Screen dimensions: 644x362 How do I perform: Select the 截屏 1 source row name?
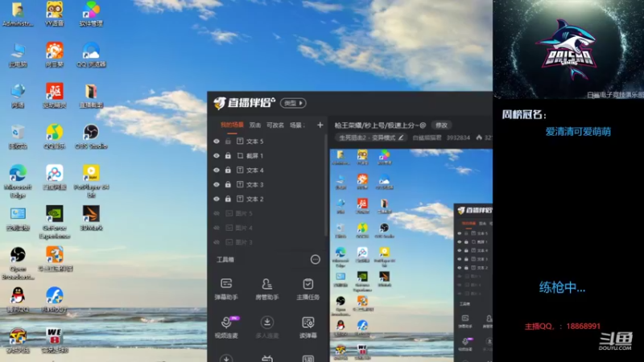pyautogui.click(x=254, y=155)
